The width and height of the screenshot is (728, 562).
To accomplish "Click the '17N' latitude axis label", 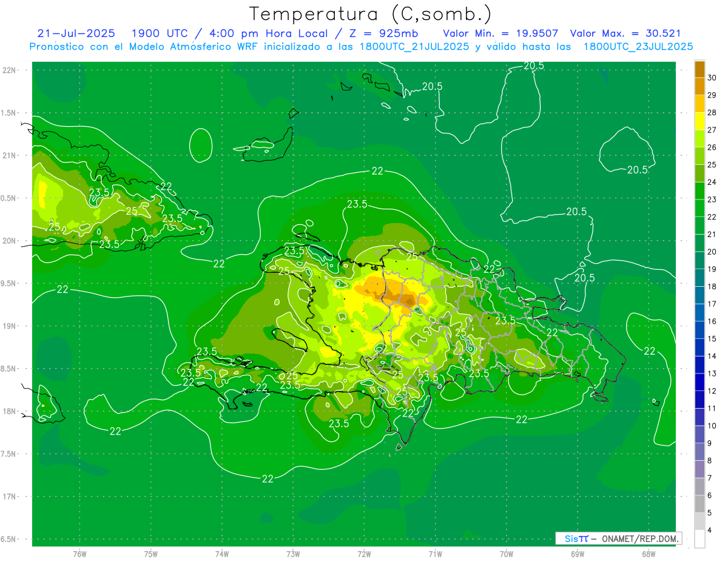I will [10, 497].
